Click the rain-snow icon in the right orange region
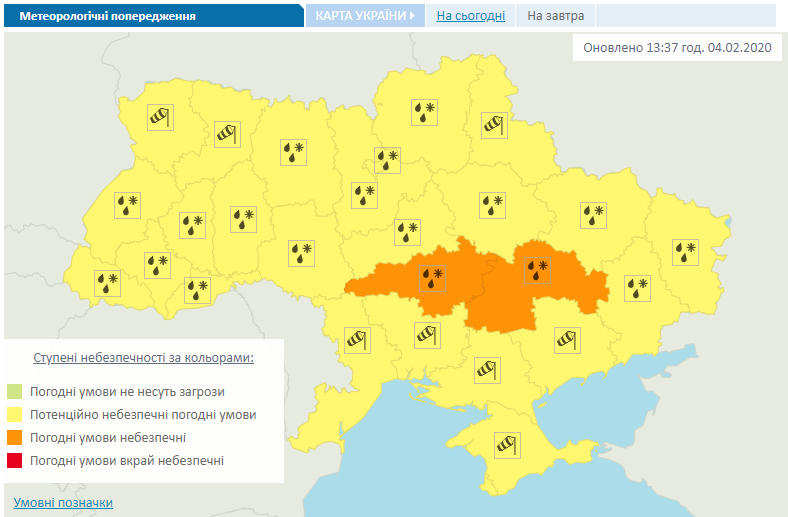The height and width of the screenshot is (517, 788). tap(538, 270)
